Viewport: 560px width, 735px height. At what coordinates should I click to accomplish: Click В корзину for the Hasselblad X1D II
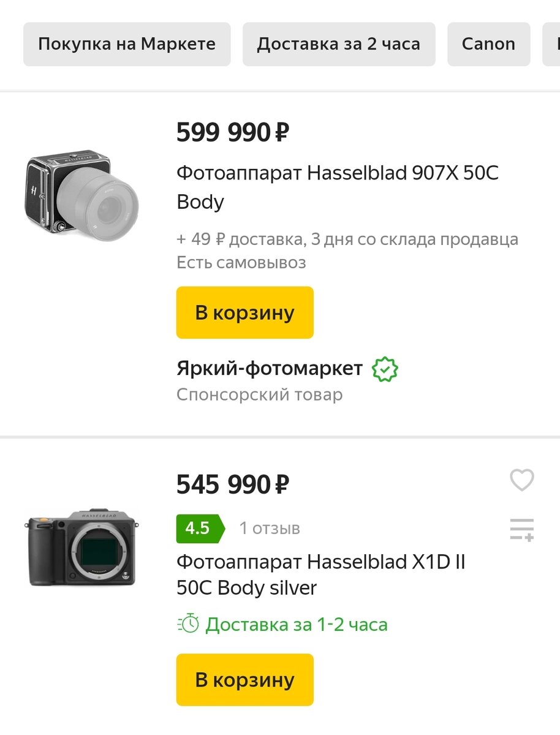(244, 680)
